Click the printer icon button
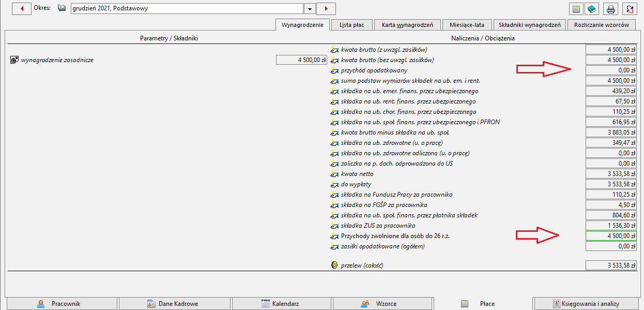This screenshot has width=644, height=310. point(611,9)
